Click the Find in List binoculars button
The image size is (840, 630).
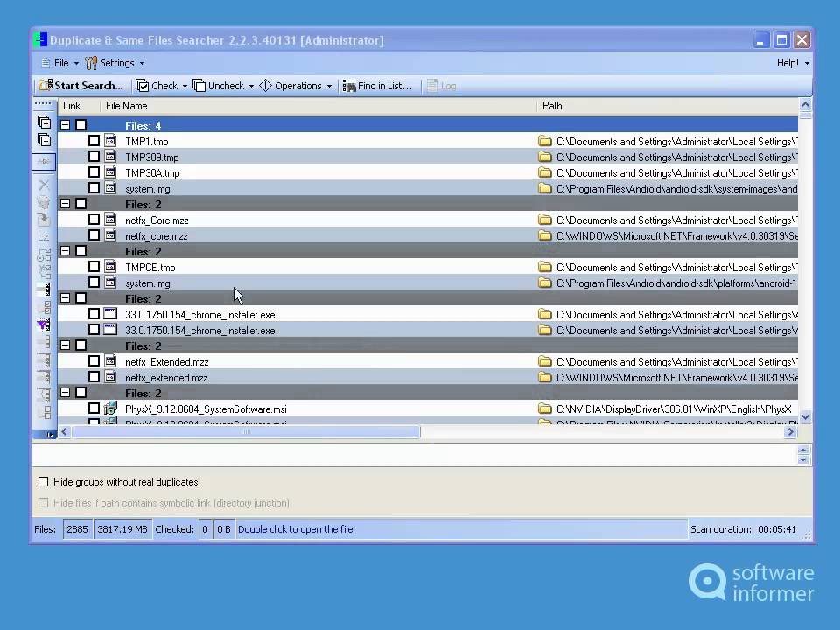coord(377,86)
